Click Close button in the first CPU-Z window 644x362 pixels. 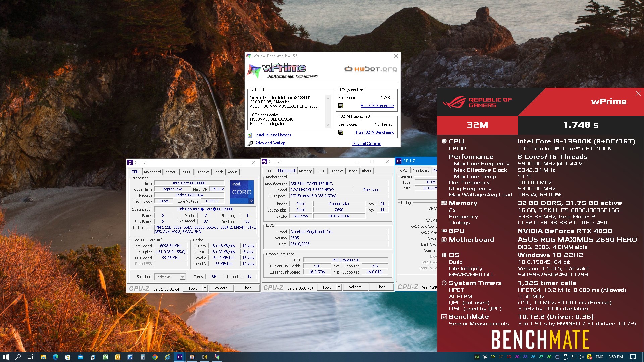[x=247, y=288]
